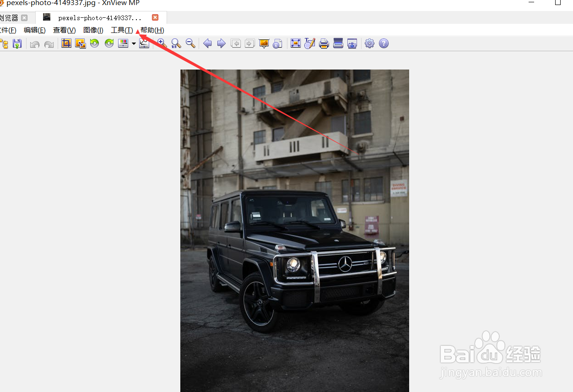The width and height of the screenshot is (573, 392).
Task: Rotate image counter-clockwise
Action: coord(95,43)
